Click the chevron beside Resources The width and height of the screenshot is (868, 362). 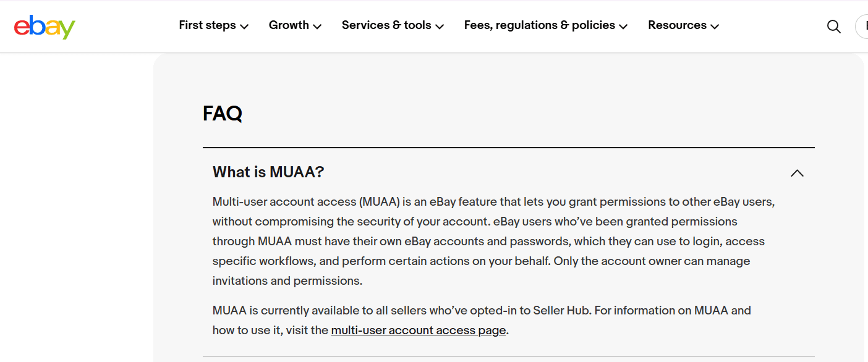pyautogui.click(x=715, y=27)
